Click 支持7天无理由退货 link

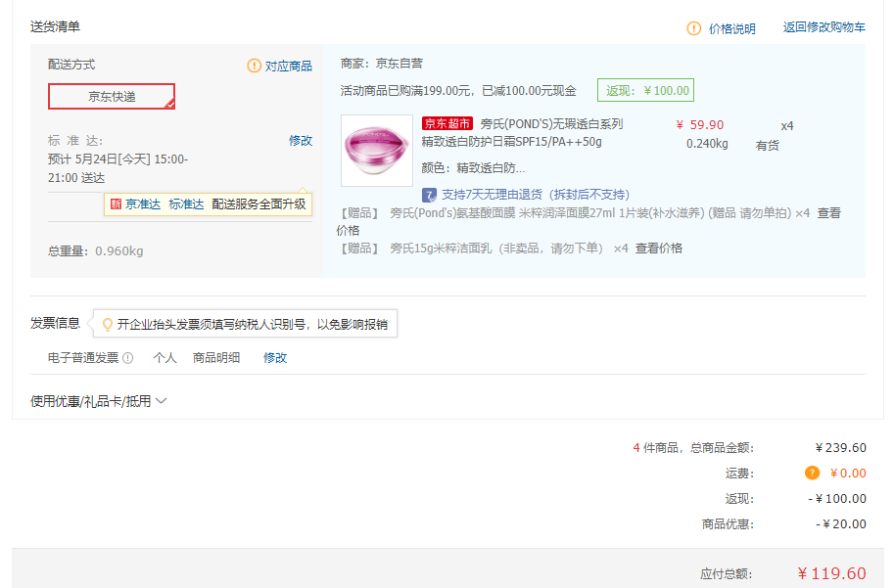click(x=536, y=195)
